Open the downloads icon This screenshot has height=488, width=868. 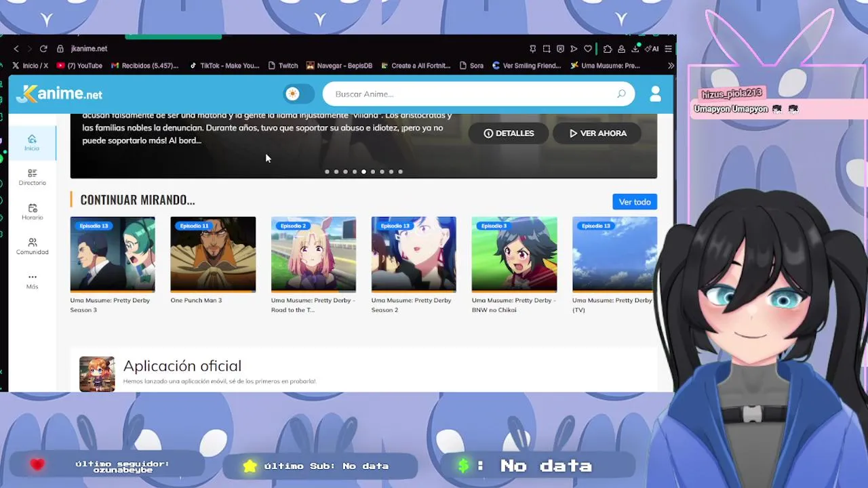[635, 49]
